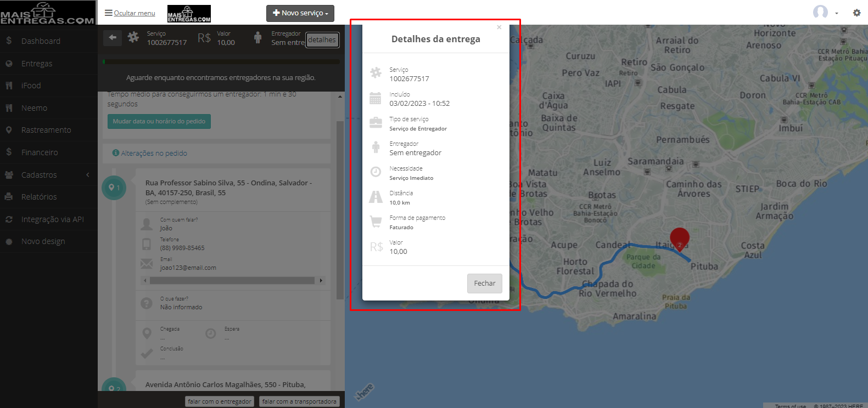Click the Relatórios printer icon
Image resolution: width=868 pixels, height=408 pixels.
pos(9,197)
